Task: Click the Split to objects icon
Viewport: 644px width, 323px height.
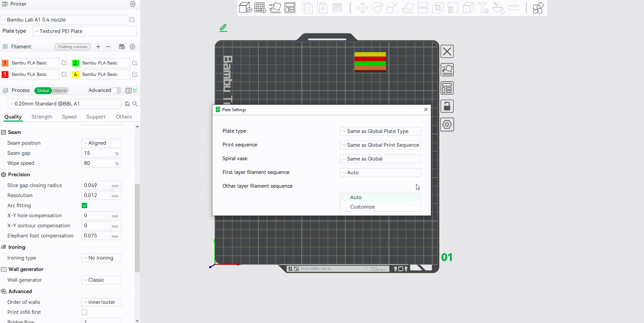Action: tap(308, 8)
